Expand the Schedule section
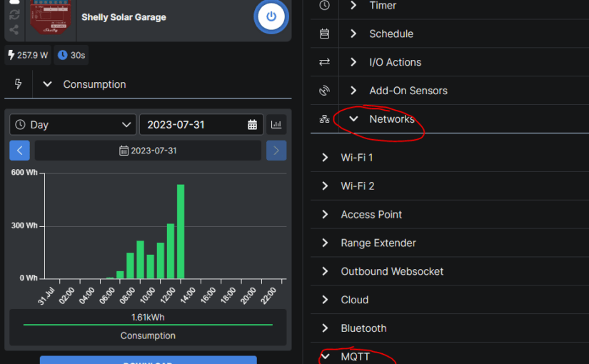 point(353,34)
